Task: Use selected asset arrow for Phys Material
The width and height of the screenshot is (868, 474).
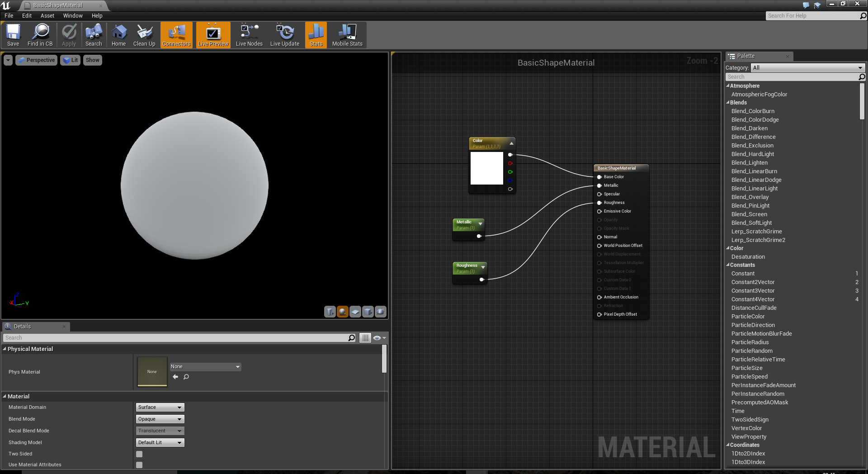Action: [x=175, y=377]
